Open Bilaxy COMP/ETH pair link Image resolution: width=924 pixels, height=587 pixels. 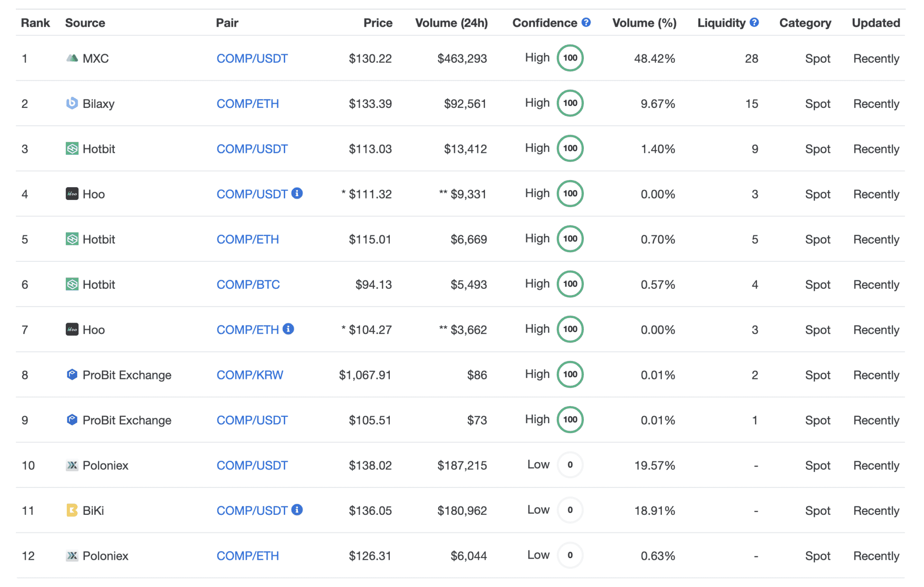click(x=248, y=104)
